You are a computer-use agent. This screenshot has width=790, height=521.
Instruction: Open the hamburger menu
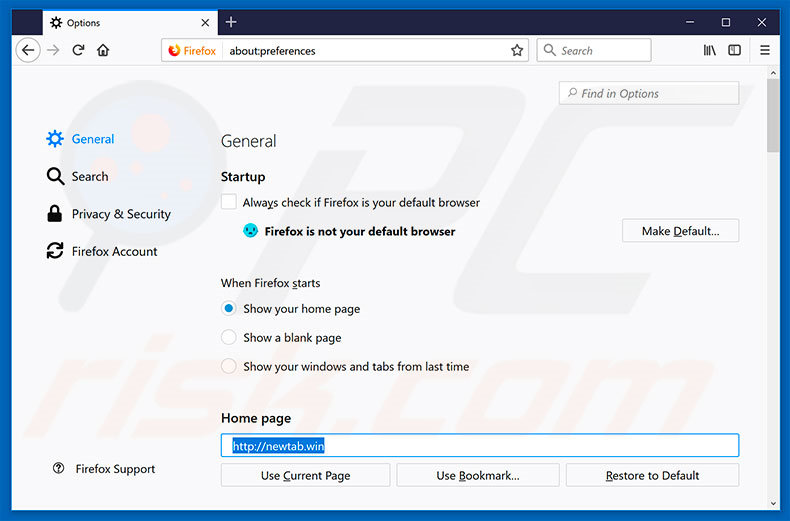(x=765, y=50)
